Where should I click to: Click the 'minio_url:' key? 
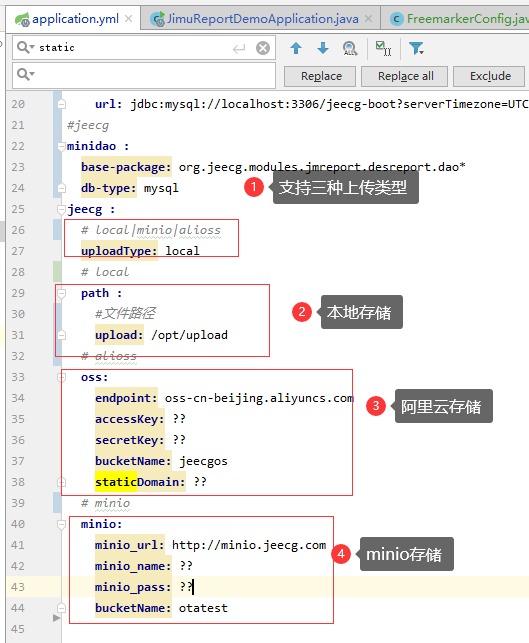(x=130, y=545)
